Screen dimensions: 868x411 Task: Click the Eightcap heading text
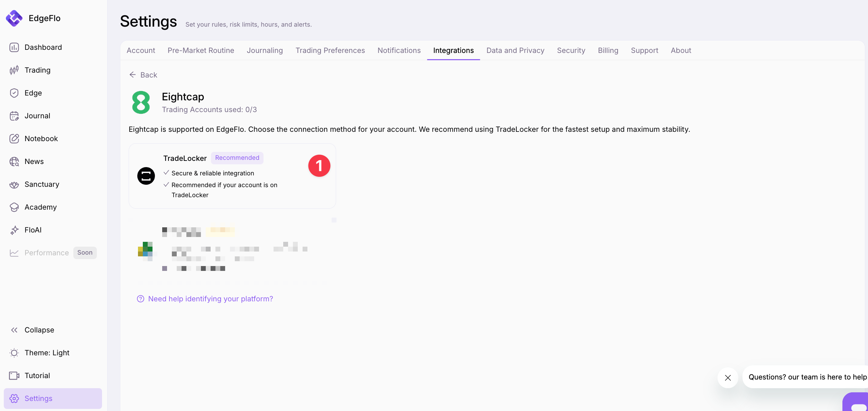pyautogui.click(x=183, y=97)
